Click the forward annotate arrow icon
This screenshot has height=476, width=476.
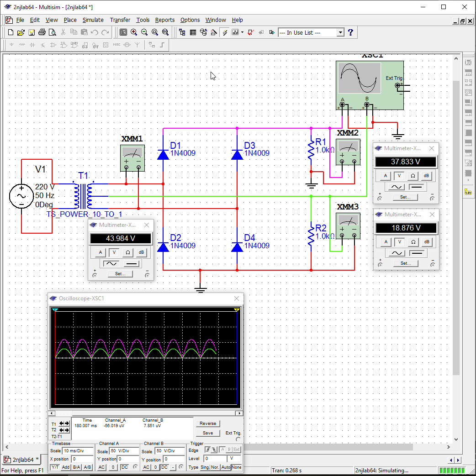(x=272, y=32)
